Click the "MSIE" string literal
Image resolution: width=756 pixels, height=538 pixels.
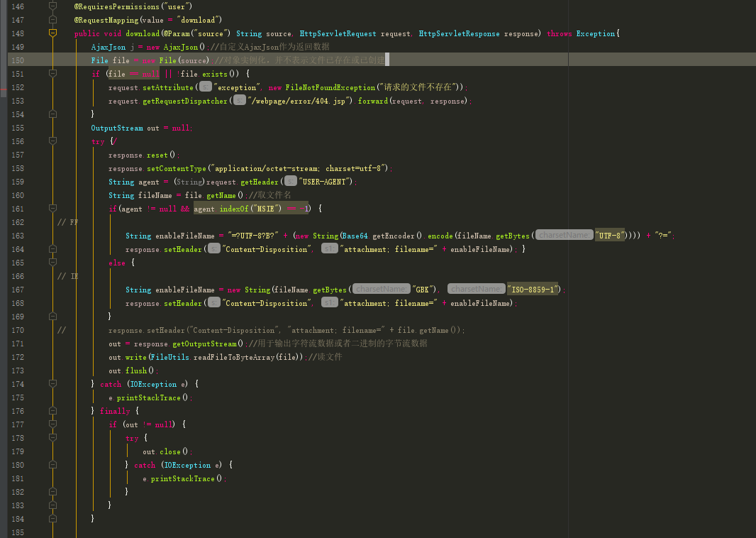[266, 209]
